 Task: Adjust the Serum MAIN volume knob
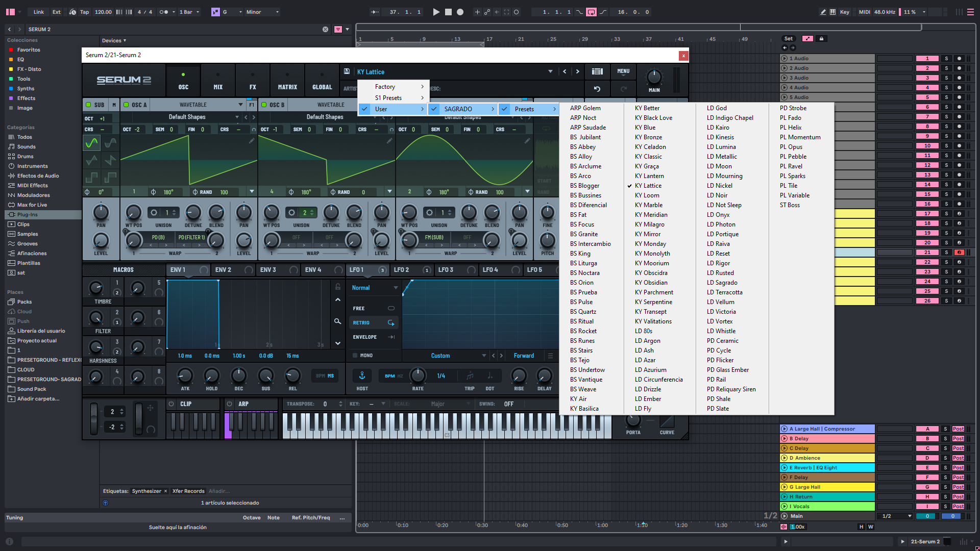tap(654, 78)
